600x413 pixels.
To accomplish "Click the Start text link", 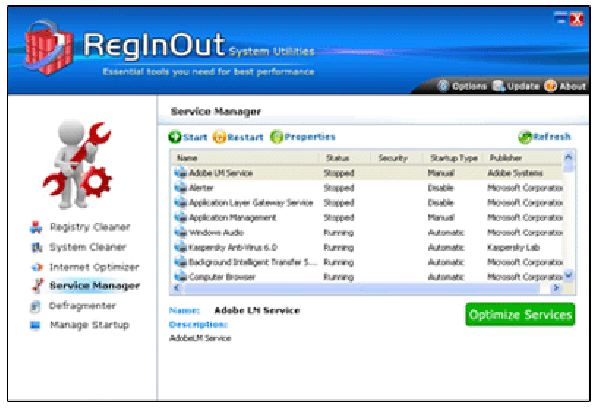I will pyautogui.click(x=195, y=137).
